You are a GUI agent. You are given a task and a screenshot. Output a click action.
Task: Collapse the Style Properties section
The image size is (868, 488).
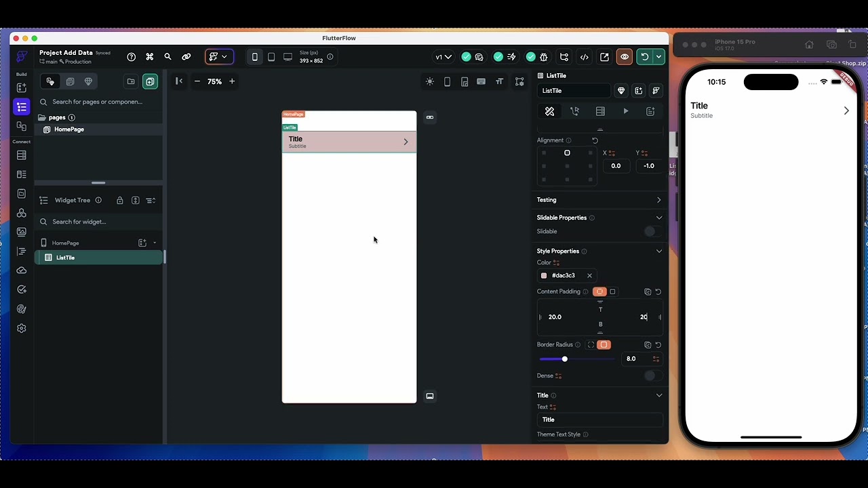[x=659, y=251]
